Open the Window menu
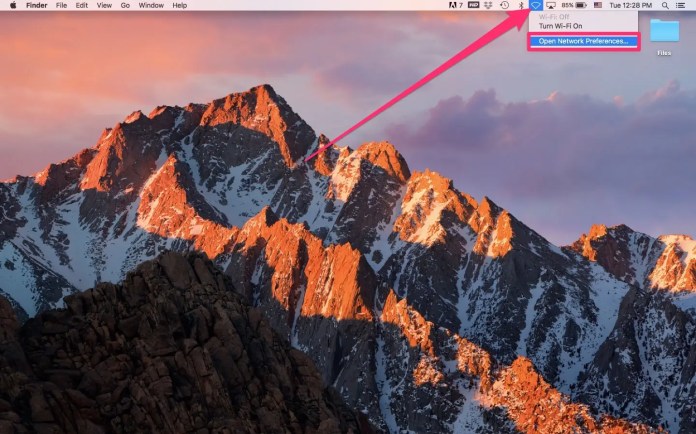The height and width of the screenshot is (434, 696). [x=151, y=5]
